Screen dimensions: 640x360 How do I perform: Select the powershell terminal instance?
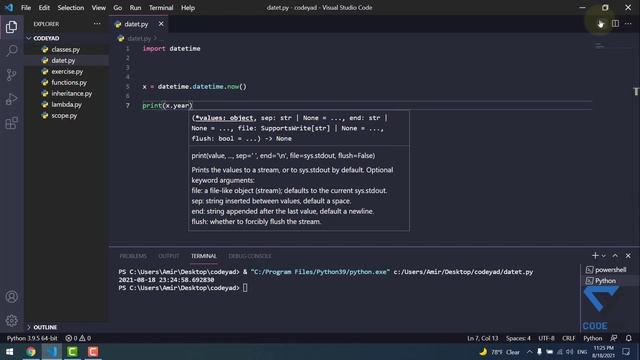[606, 270]
